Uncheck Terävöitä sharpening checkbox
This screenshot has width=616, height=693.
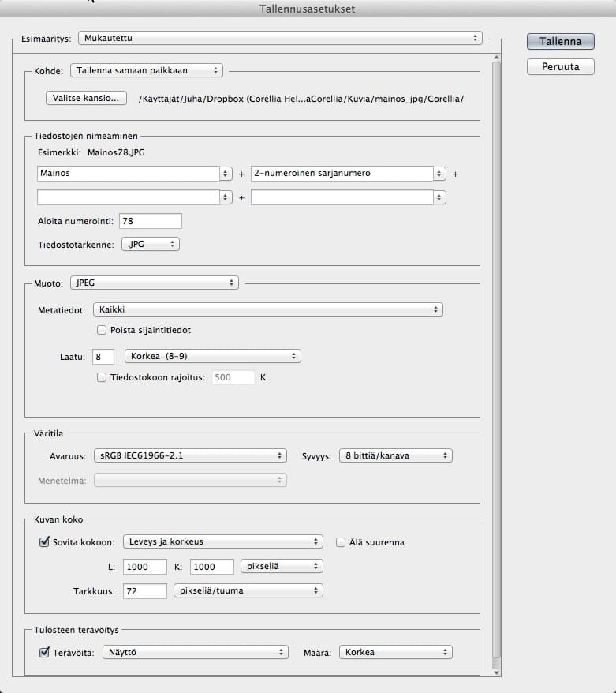(x=44, y=652)
